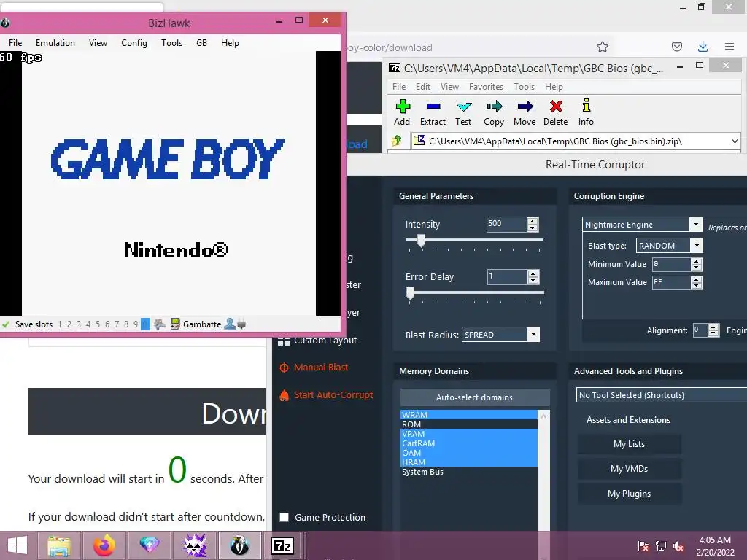747x560 pixels.
Task: Toggle the Game Protection checkbox
Action: [284, 517]
